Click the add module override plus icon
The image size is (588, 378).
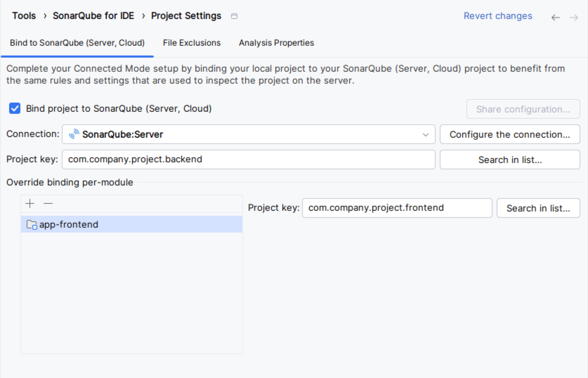pos(30,203)
